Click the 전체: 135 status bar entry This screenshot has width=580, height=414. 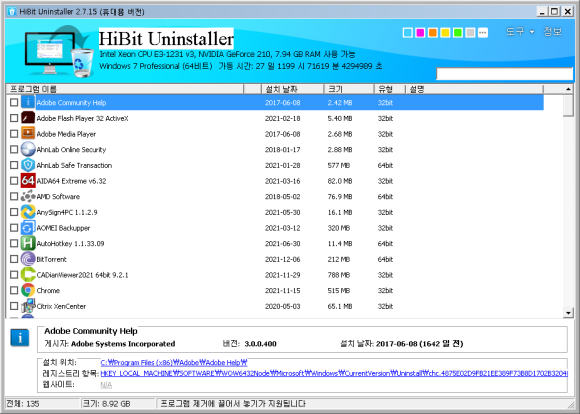(x=23, y=404)
